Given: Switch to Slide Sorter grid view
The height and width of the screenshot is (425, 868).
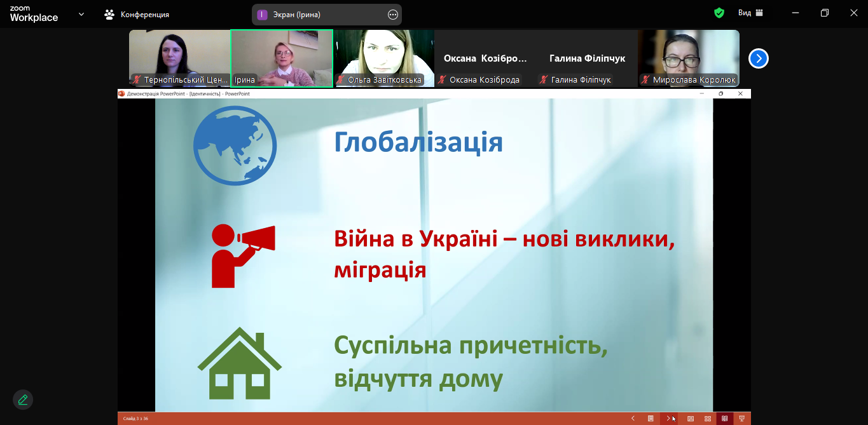Looking at the screenshot, I should (x=708, y=419).
